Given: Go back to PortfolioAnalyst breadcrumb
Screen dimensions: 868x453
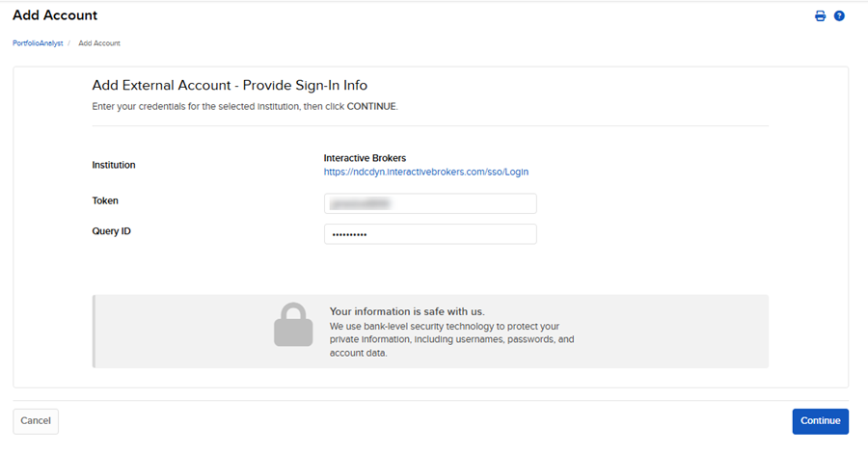Looking at the screenshot, I should [x=38, y=43].
